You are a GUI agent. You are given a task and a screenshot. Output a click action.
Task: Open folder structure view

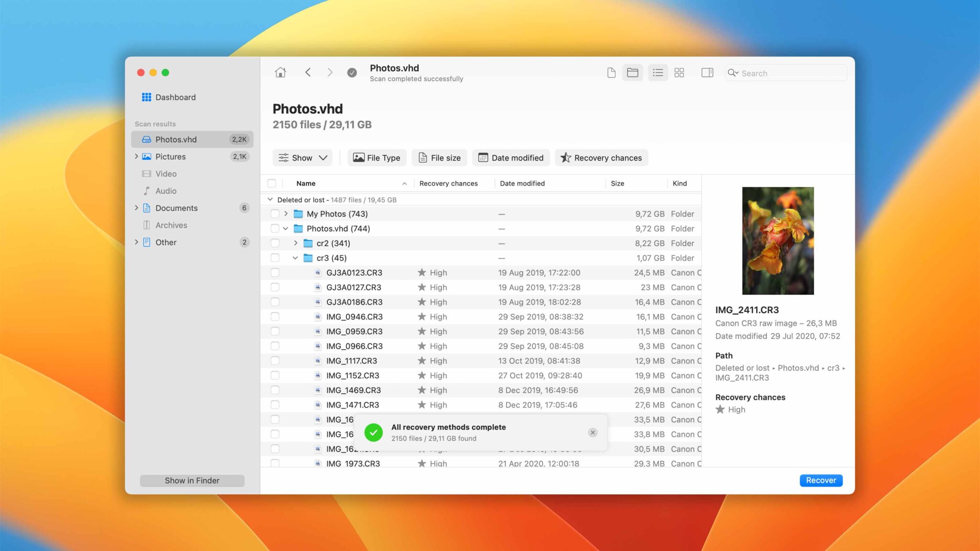pyautogui.click(x=633, y=72)
